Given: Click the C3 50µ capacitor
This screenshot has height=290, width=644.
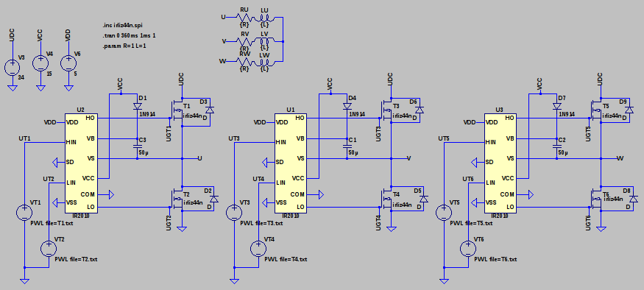Looking at the screenshot, I should pos(137,146).
